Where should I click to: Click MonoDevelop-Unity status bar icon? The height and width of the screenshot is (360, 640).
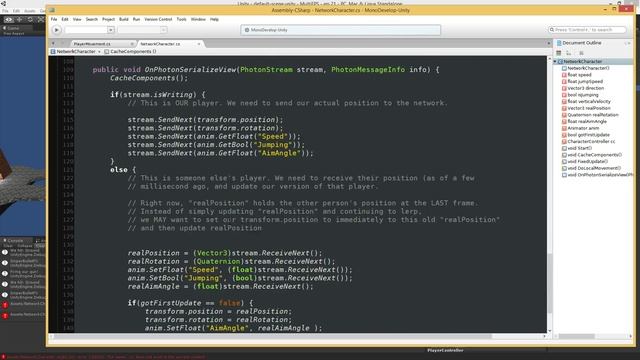tap(247, 30)
